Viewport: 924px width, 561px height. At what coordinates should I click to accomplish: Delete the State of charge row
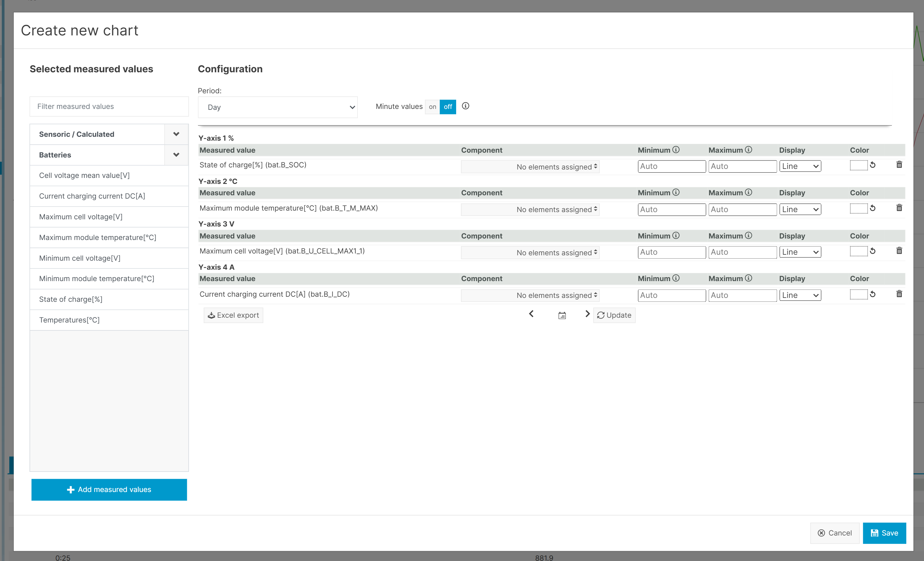click(x=899, y=165)
